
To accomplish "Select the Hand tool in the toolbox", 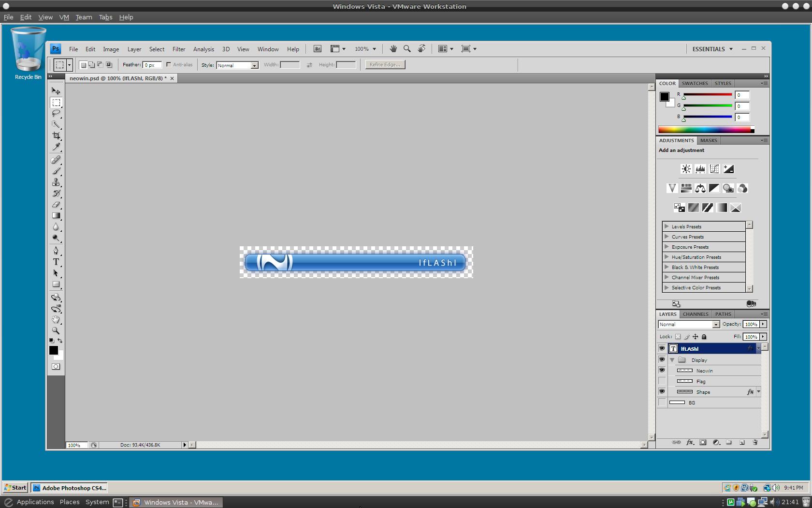I will (56, 319).
